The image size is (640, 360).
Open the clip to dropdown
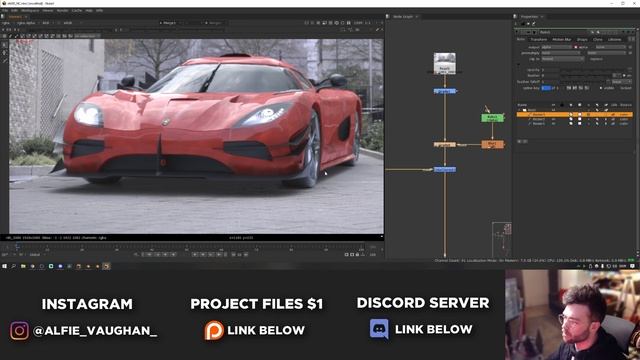(x=562, y=59)
